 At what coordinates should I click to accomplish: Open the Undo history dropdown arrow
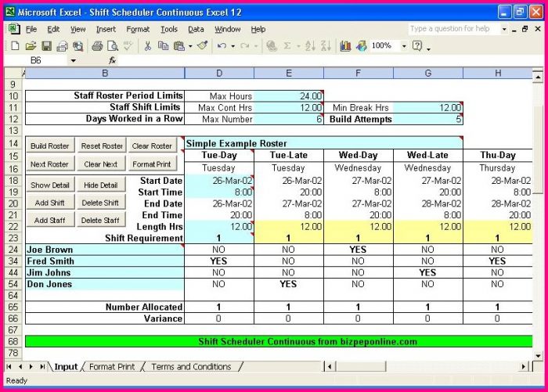coord(233,46)
